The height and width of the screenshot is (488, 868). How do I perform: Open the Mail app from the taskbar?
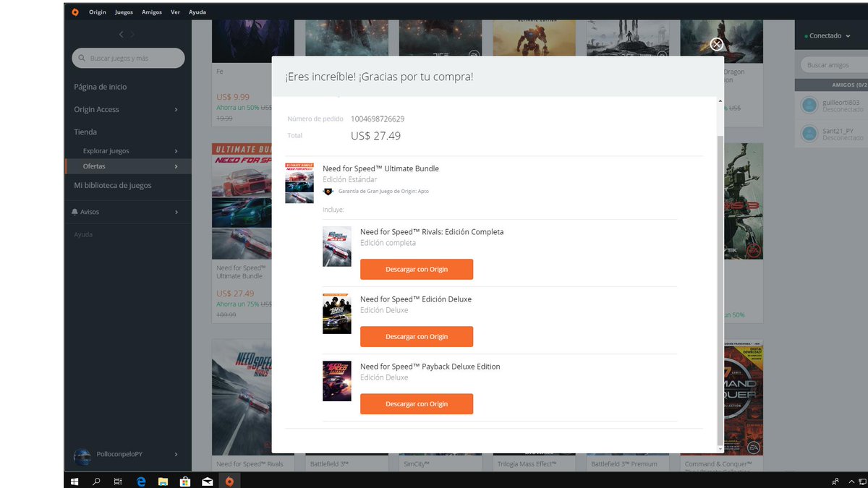(207, 481)
